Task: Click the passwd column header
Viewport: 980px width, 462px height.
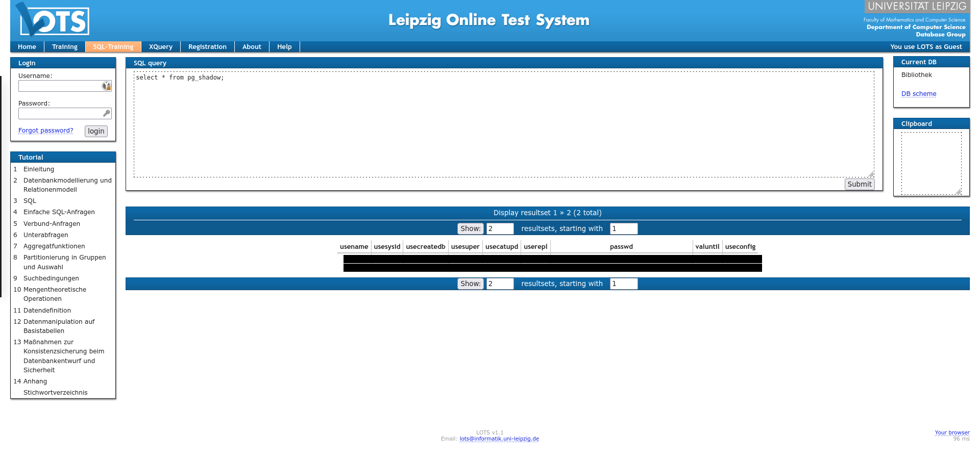Action: pos(621,247)
